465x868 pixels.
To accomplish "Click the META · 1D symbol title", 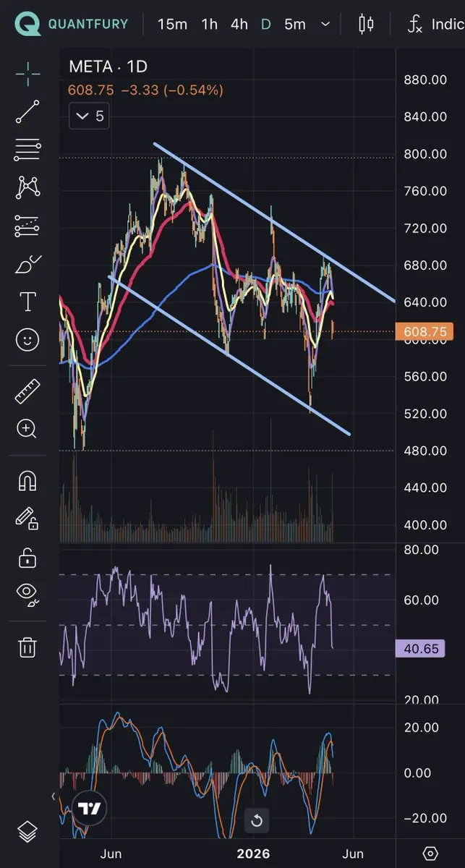I will tap(108, 67).
